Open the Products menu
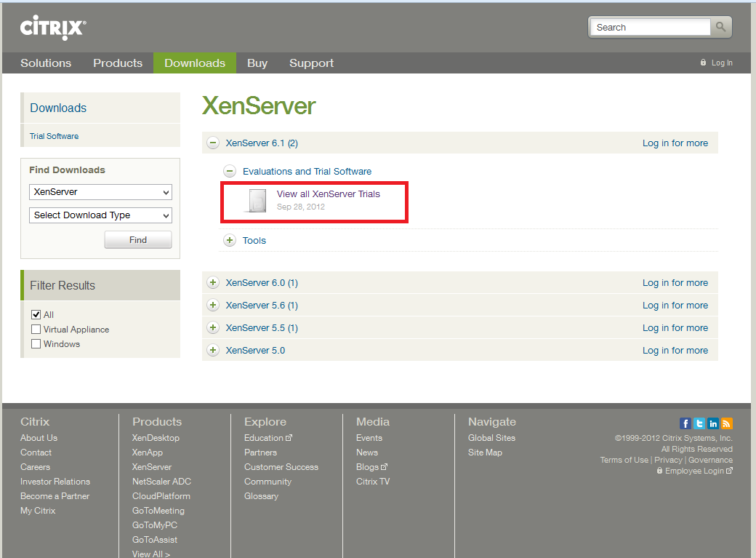Screen dimensions: 756x558 point(118,63)
